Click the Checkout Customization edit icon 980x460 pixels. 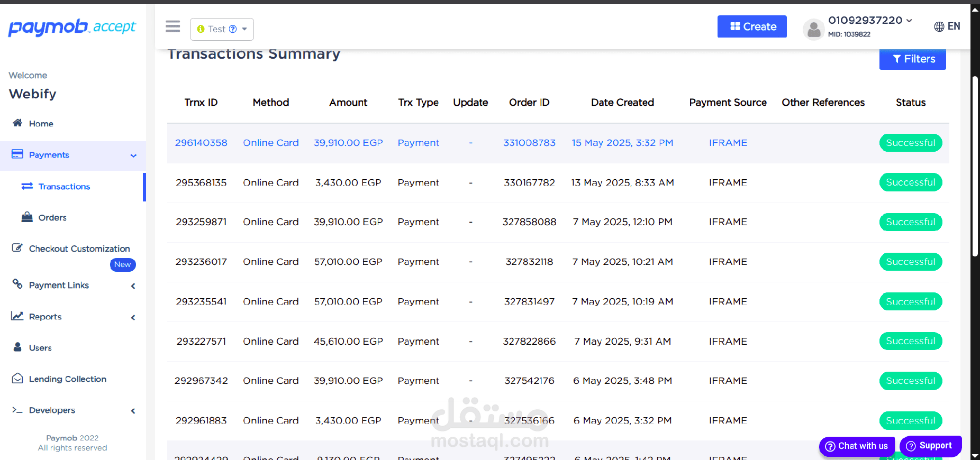click(17, 248)
